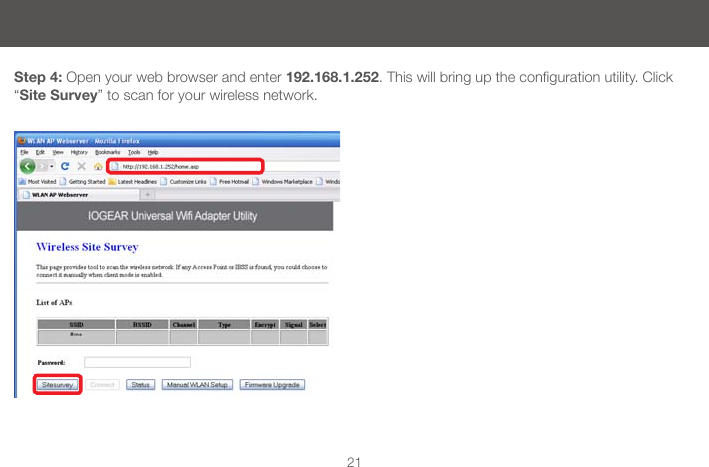Go to the Home page icon
The image size is (709, 467).
tap(98, 166)
